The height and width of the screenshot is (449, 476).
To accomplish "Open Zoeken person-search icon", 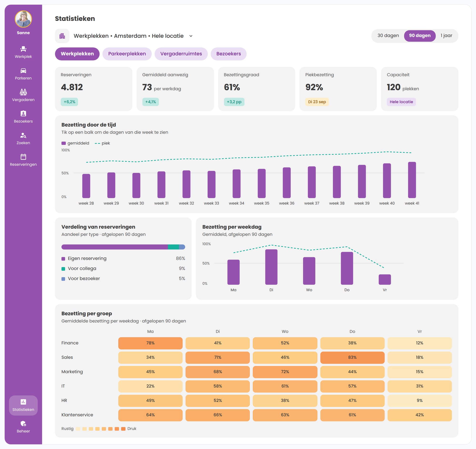I will (x=23, y=135).
